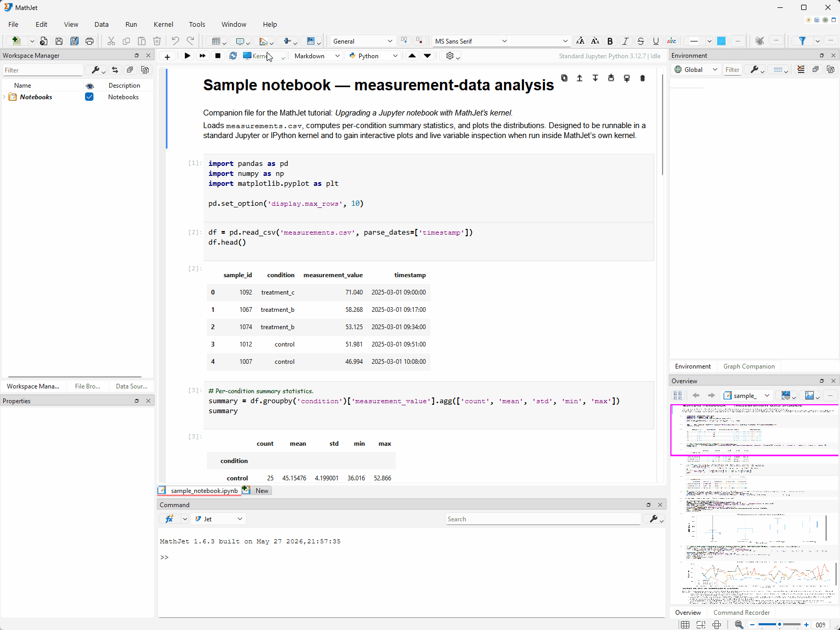Open the Kernel selector dropdown
The width and height of the screenshot is (840, 630).
pos(264,56)
